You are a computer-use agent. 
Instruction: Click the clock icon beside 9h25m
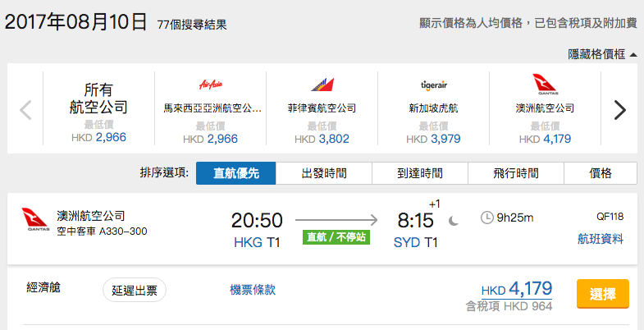[x=486, y=218]
